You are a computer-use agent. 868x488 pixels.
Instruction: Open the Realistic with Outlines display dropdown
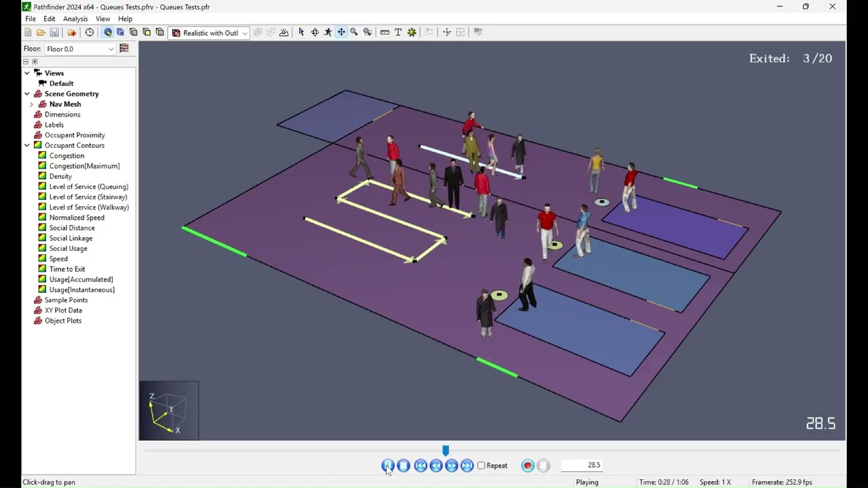tap(209, 33)
